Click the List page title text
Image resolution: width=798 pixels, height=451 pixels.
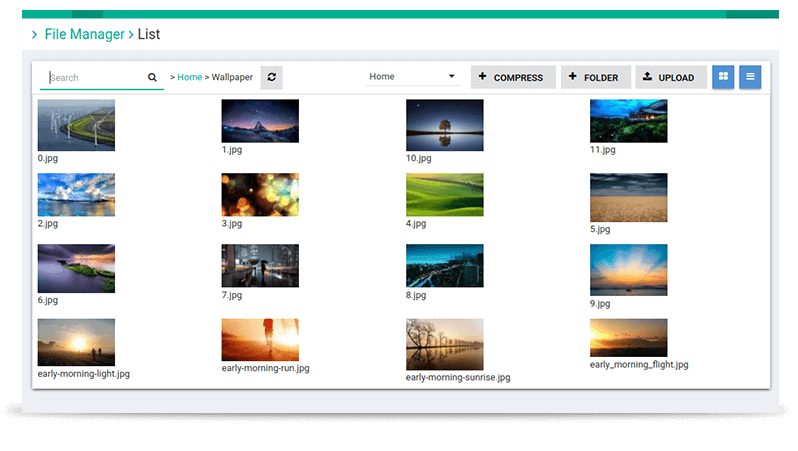149,34
